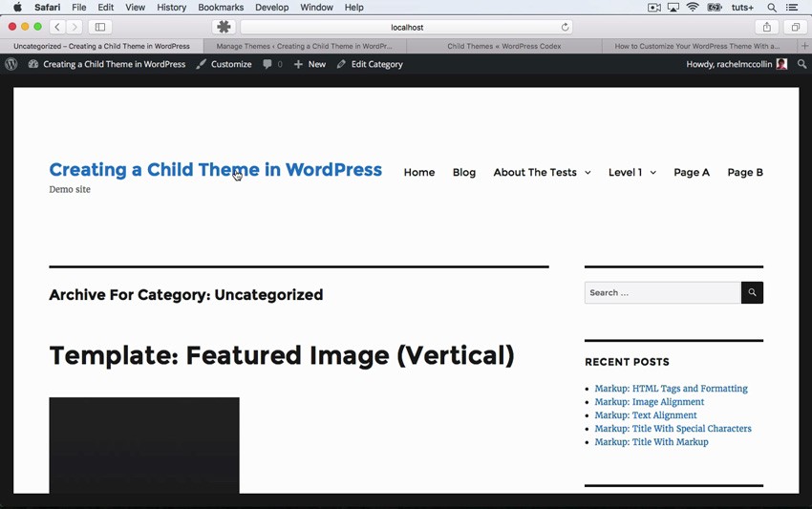Open the WordPress logo menu in admin bar
The width and height of the screenshot is (812, 509).
[x=11, y=64]
